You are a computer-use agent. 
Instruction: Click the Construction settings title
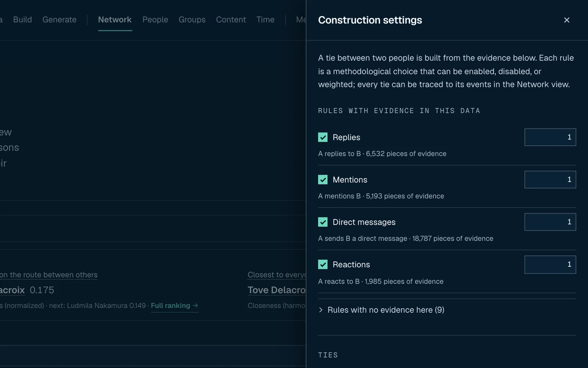click(370, 20)
